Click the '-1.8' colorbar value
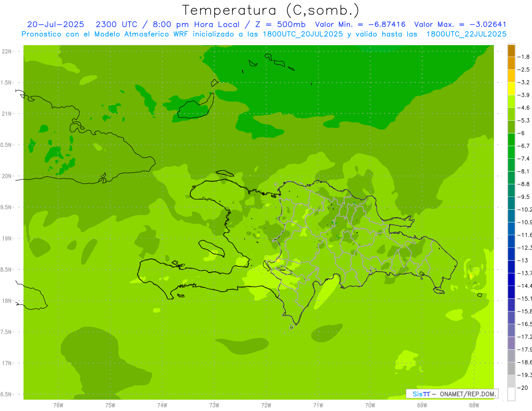The height and width of the screenshot is (411, 532). (524, 57)
